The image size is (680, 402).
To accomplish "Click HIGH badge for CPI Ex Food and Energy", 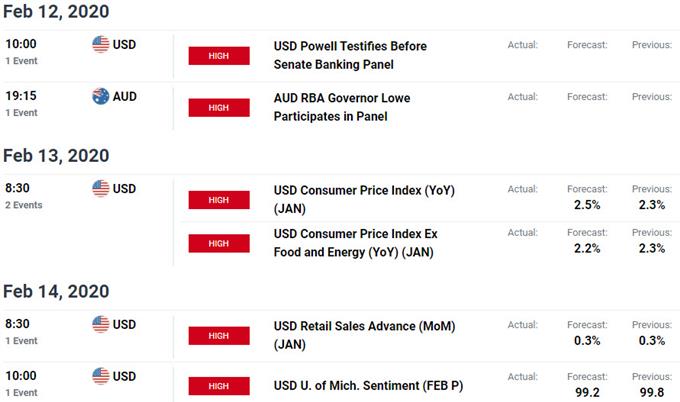I will 219,244.
